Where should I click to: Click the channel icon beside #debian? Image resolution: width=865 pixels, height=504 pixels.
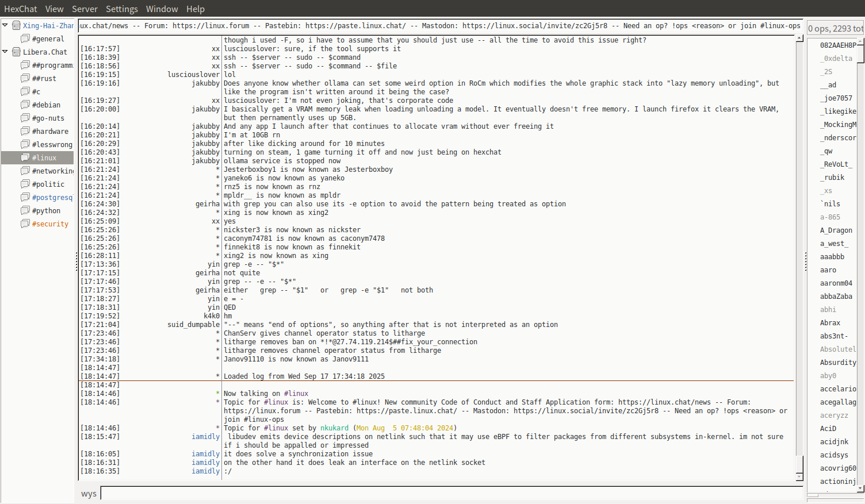coord(25,105)
